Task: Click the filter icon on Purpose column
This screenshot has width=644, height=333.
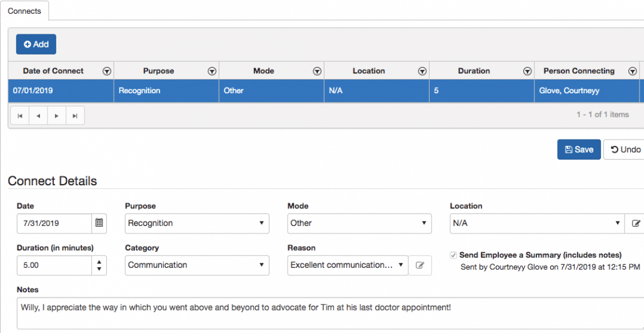Action: point(212,71)
